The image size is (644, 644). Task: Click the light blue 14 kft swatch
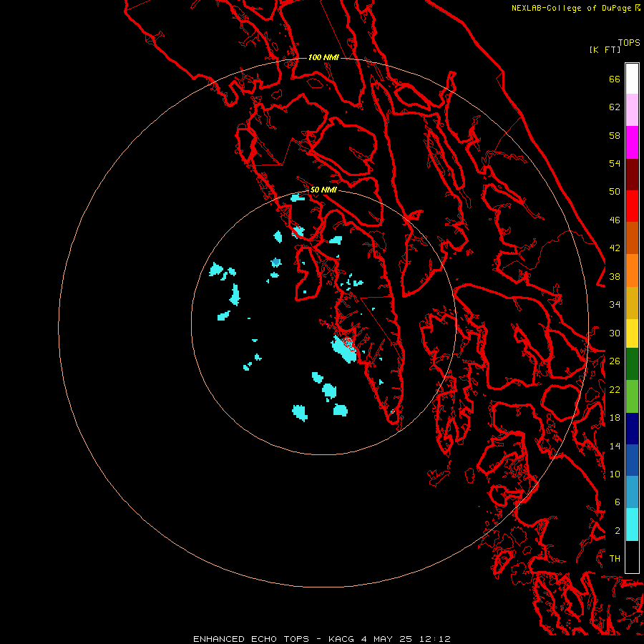632,492
